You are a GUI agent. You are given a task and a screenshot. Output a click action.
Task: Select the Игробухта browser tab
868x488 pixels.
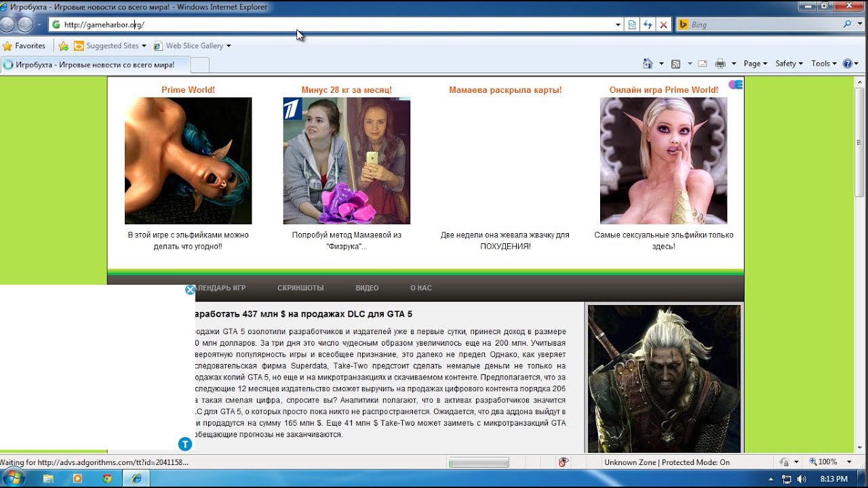point(95,64)
